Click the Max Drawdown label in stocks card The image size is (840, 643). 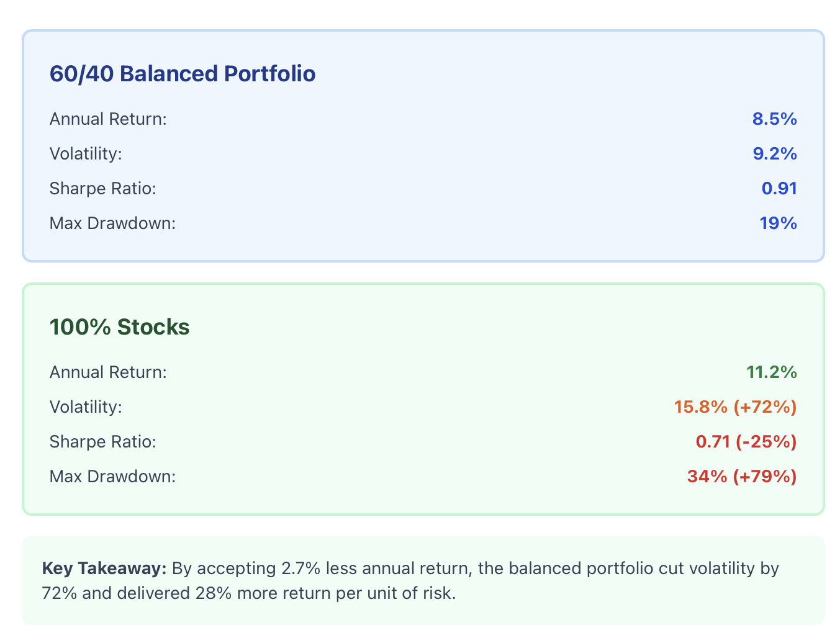113,477
